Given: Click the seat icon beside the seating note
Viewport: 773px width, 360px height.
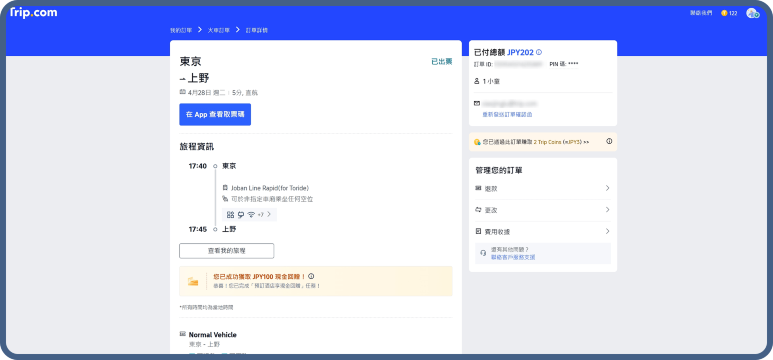Looking at the screenshot, I should [x=225, y=199].
